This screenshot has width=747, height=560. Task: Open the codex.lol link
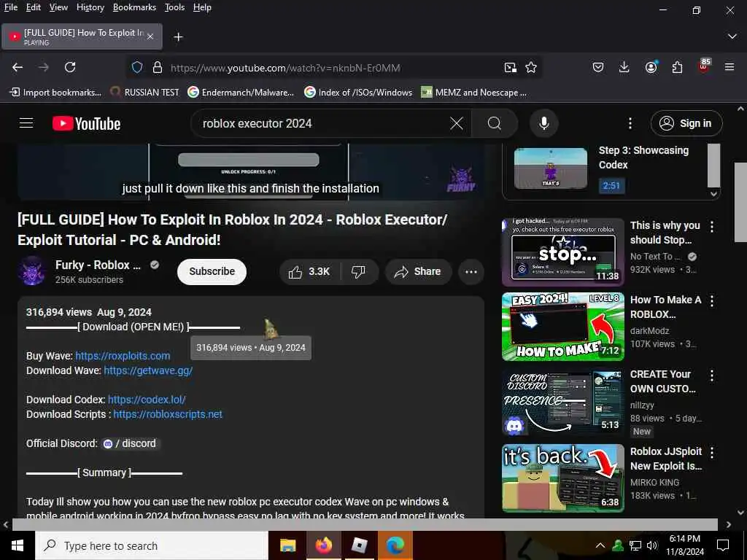(x=147, y=400)
